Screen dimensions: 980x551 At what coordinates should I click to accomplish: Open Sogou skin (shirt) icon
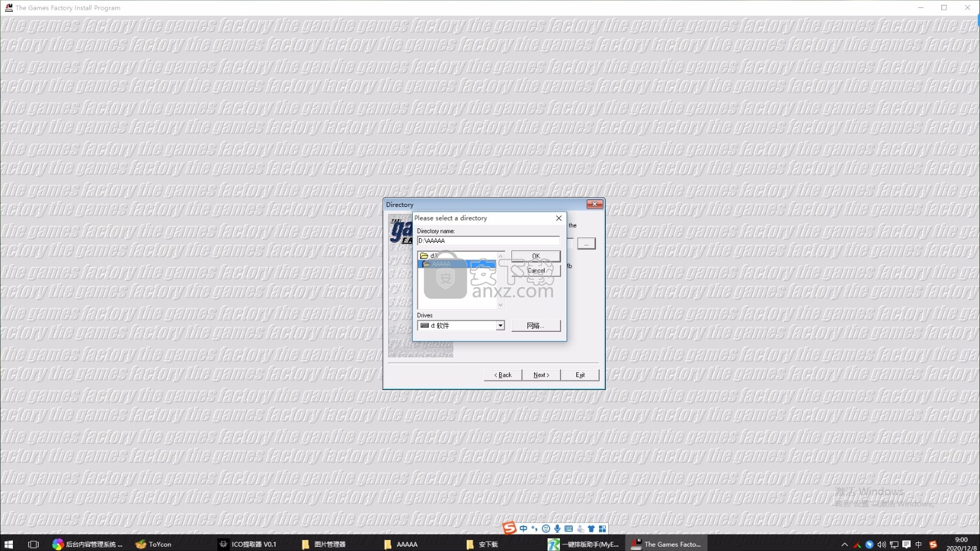coord(591,528)
